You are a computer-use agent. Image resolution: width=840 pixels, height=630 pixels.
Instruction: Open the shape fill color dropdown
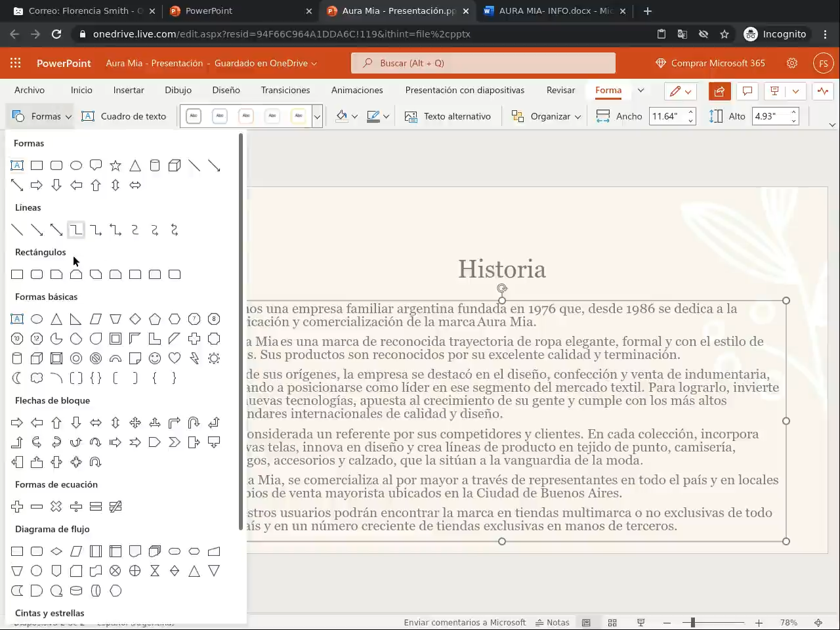tap(355, 116)
